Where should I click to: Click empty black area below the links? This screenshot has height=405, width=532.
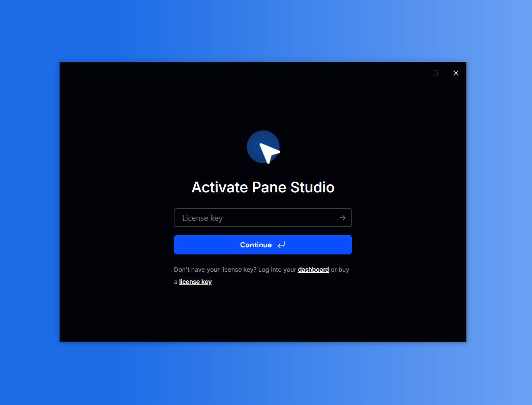coord(263,315)
